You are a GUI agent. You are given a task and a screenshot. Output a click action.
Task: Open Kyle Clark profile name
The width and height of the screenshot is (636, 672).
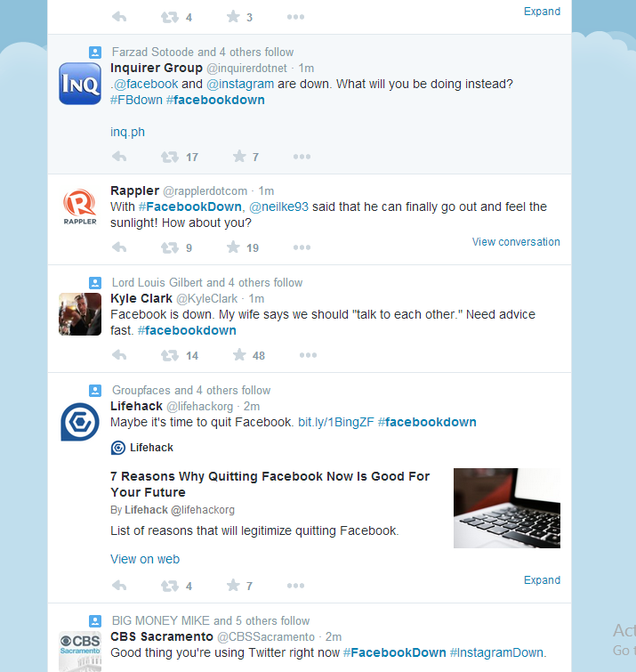pyautogui.click(x=141, y=298)
